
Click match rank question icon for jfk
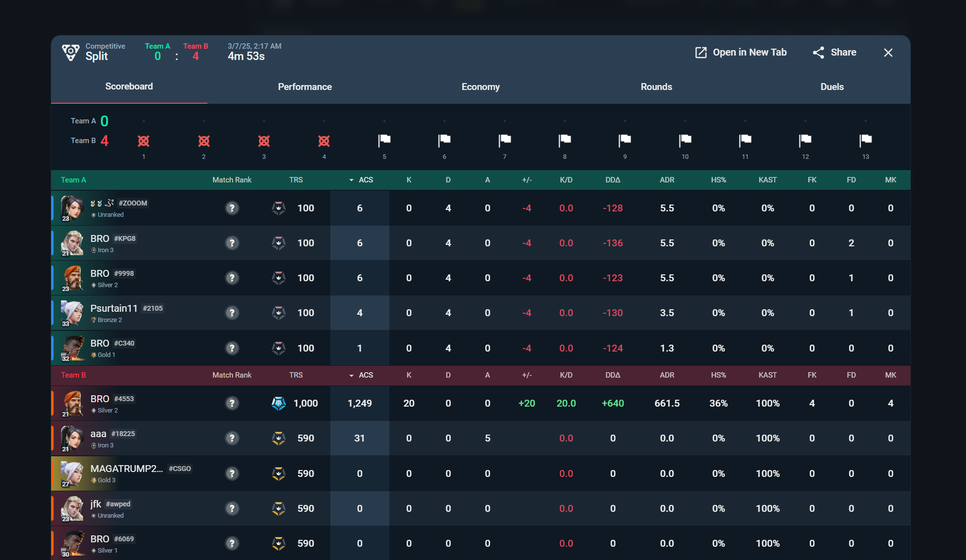coord(232,508)
